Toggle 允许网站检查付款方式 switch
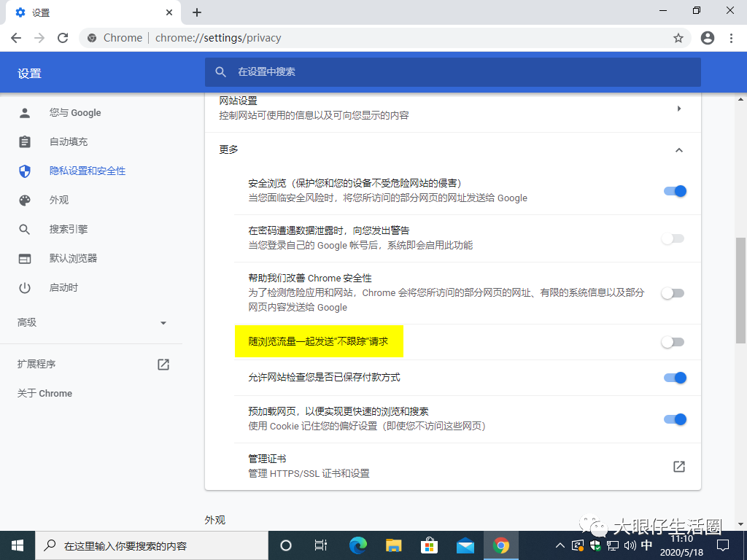The width and height of the screenshot is (747, 560). [x=675, y=378]
